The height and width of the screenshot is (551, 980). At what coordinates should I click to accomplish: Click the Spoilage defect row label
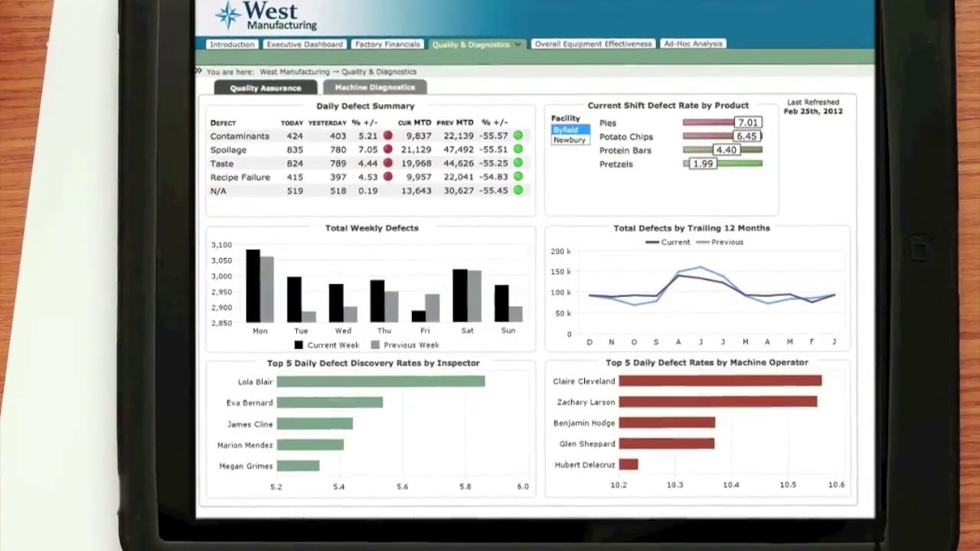pos(228,150)
